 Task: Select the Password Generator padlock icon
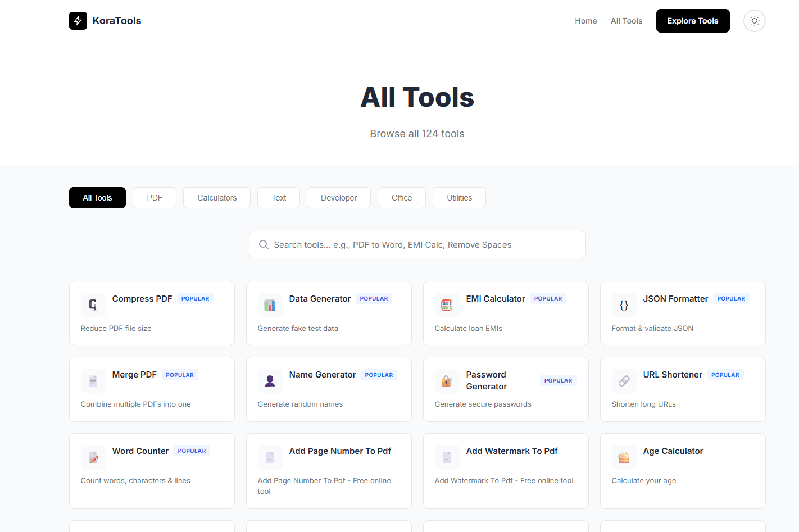coord(447,380)
